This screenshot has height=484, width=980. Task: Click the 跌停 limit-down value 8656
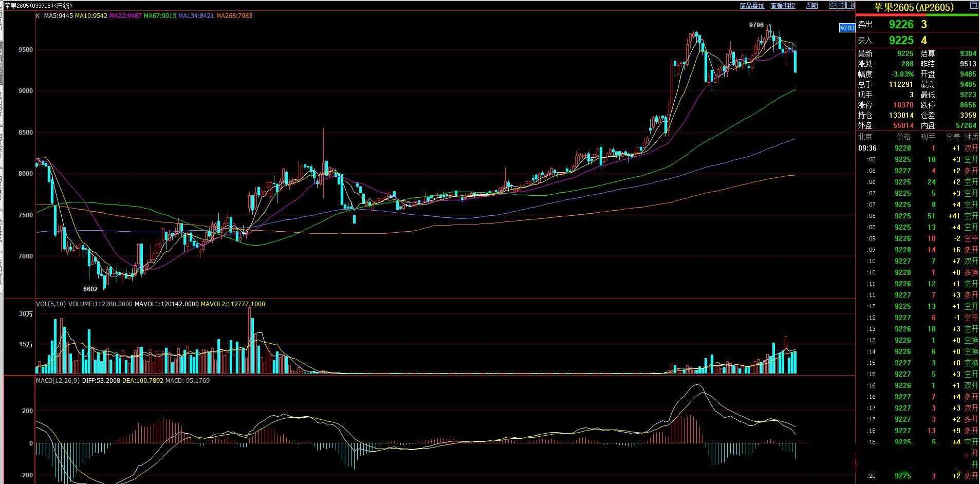coord(968,105)
